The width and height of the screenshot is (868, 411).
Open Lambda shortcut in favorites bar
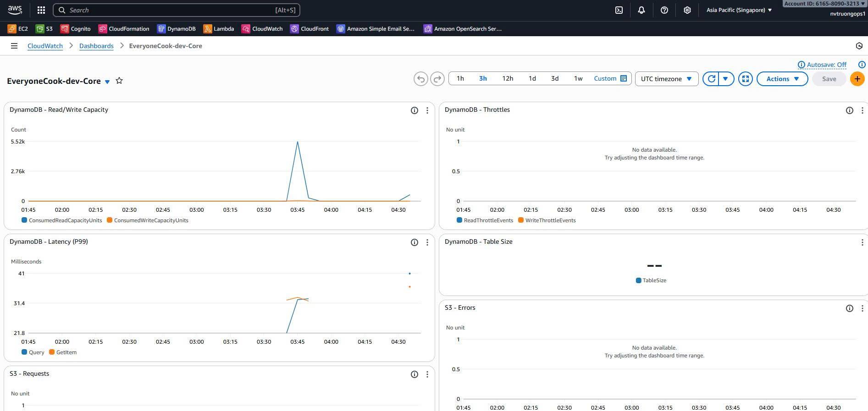219,29
